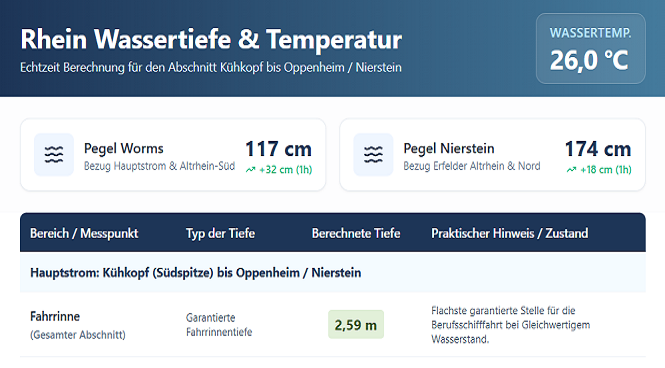The image size is (665, 368).
Task: Click the Praktischer Hinweis / Zustand header
Action: tap(509, 233)
